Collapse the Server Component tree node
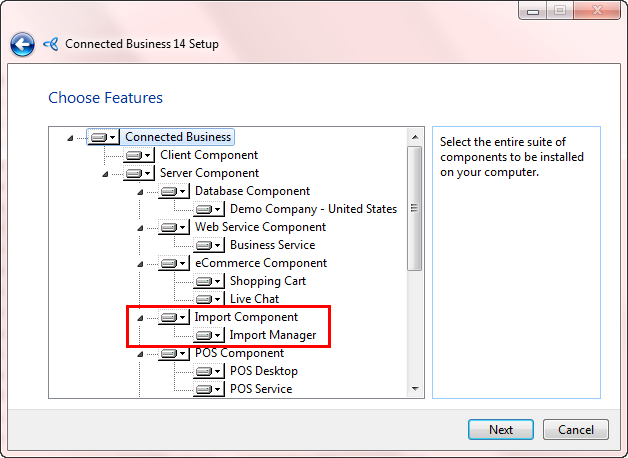This screenshot has width=628, height=458. coord(105,173)
